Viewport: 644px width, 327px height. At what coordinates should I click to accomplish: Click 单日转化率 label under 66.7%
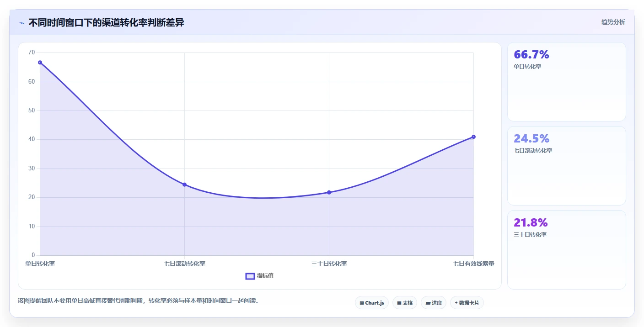point(527,67)
